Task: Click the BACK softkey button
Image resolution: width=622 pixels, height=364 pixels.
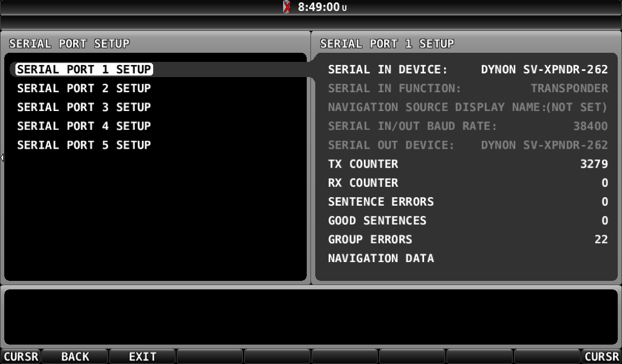Action: [x=75, y=357]
